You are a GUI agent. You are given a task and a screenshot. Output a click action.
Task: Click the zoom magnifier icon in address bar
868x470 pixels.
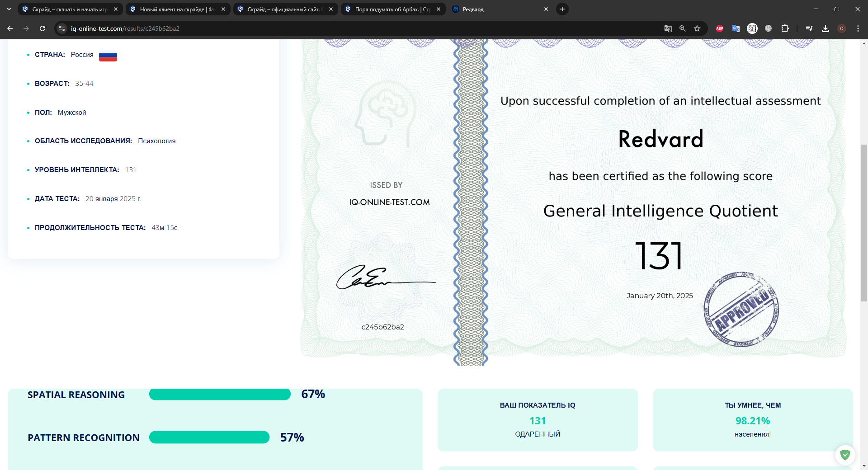pyautogui.click(x=683, y=28)
